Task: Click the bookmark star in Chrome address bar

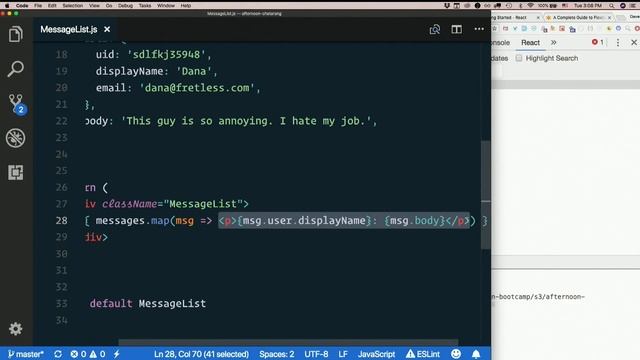Action: (495, 29)
